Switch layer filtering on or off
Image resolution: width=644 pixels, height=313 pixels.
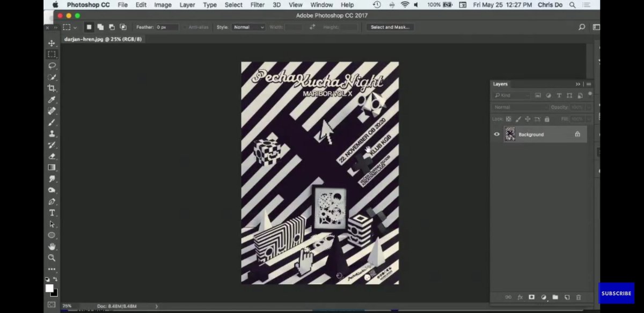click(x=590, y=94)
